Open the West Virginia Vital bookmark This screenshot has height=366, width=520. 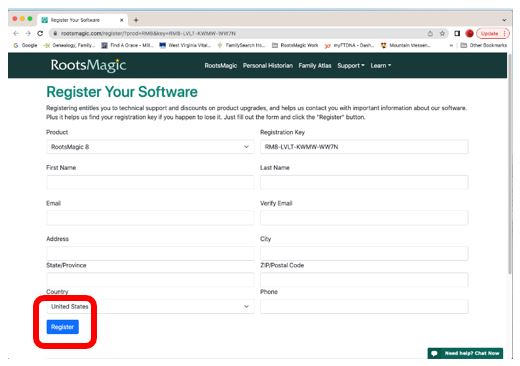point(185,45)
